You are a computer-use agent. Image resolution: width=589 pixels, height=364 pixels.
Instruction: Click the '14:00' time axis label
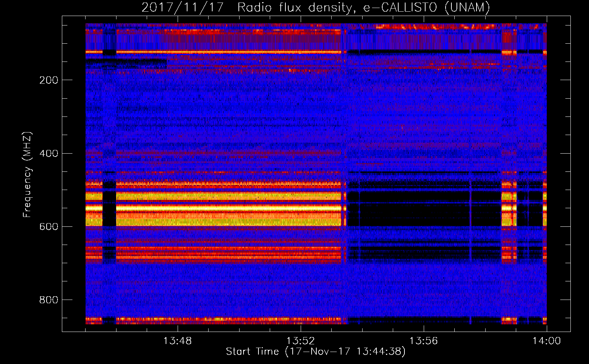pyautogui.click(x=547, y=341)
